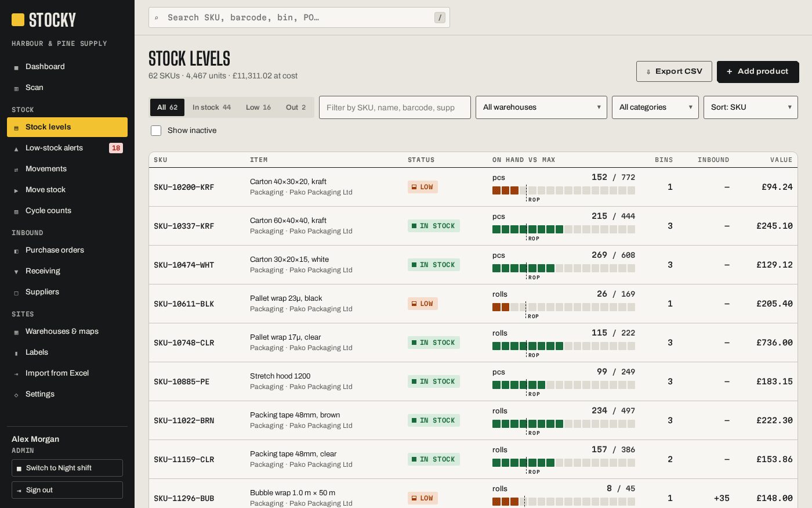This screenshot has height=508, width=812.
Task: Click the search magnifier icon
Action: pos(157,18)
